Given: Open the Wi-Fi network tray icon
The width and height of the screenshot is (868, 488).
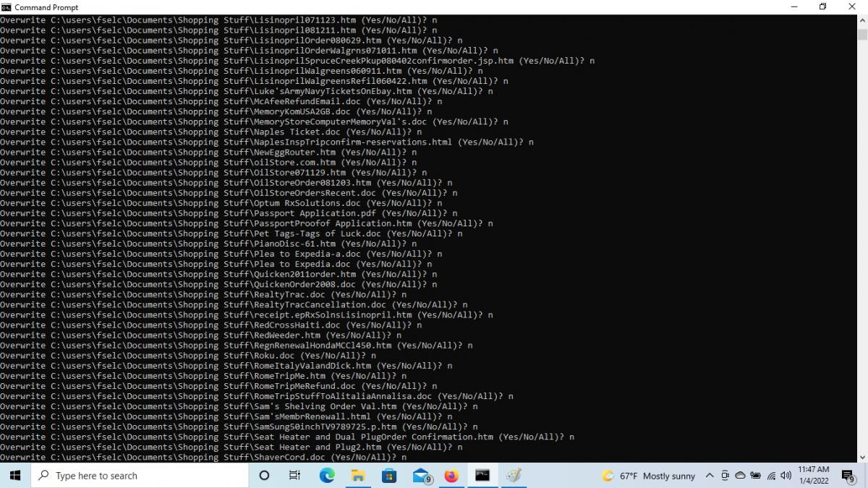Looking at the screenshot, I should click(771, 476).
